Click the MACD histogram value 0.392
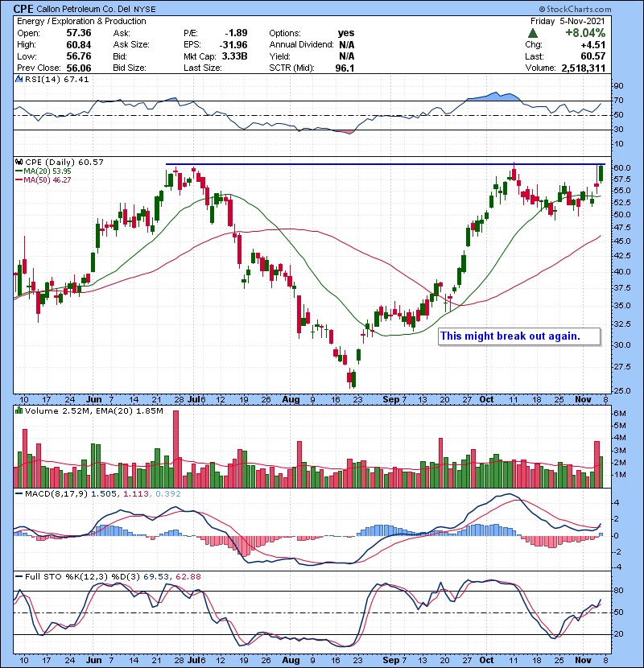 [x=168, y=494]
